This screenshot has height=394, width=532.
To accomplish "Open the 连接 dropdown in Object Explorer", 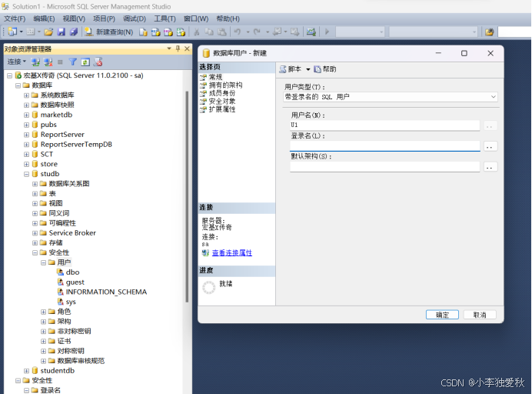I will 17,62.
